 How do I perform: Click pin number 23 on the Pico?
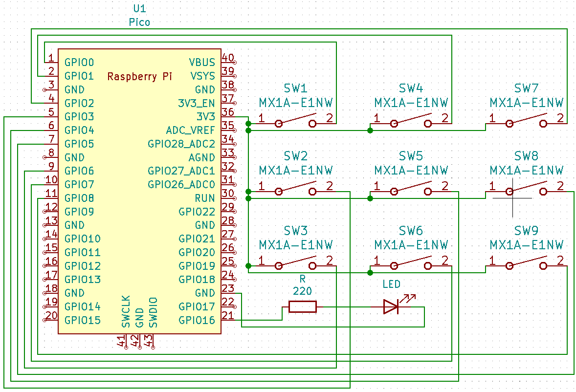228,288
